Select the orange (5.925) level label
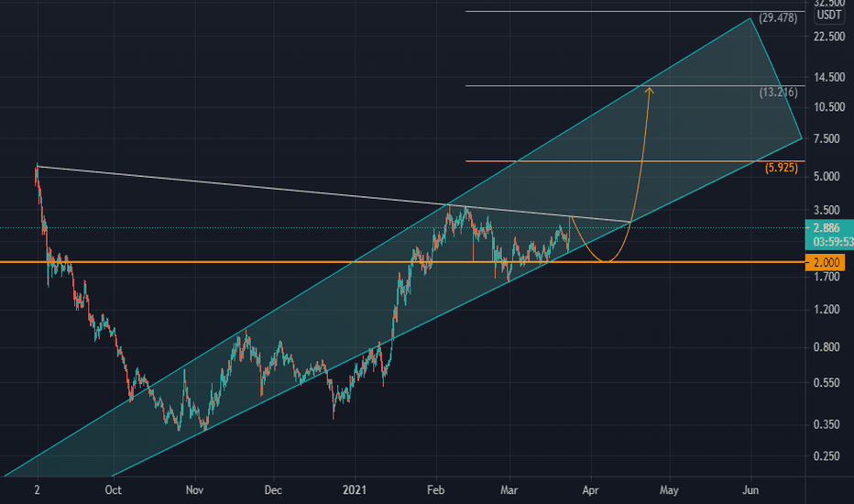854x504 pixels. coord(782,168)
